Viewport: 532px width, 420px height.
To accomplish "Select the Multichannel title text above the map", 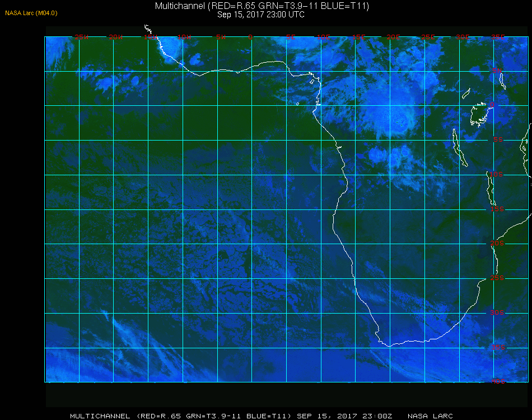I will (x=262, y=6).
